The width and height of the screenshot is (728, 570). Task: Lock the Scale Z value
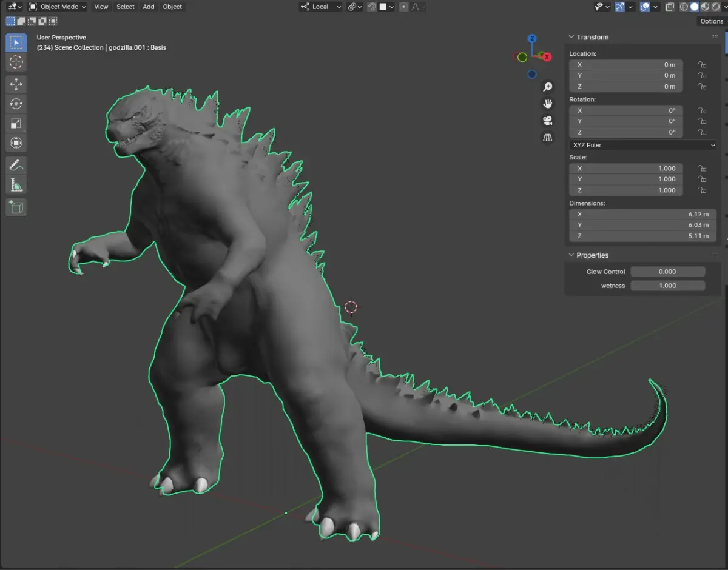[702, 190]
